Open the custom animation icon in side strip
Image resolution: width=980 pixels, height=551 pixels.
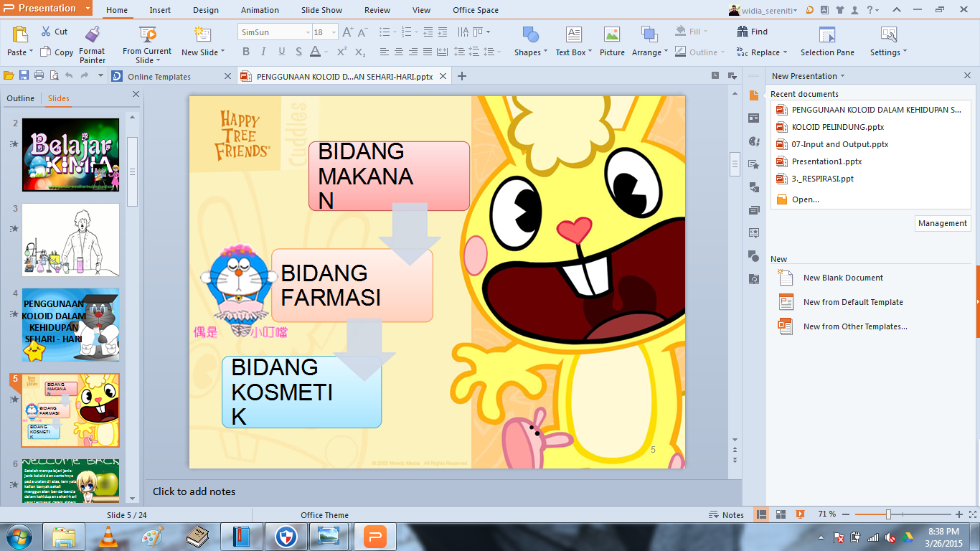[x=753, y=164]
